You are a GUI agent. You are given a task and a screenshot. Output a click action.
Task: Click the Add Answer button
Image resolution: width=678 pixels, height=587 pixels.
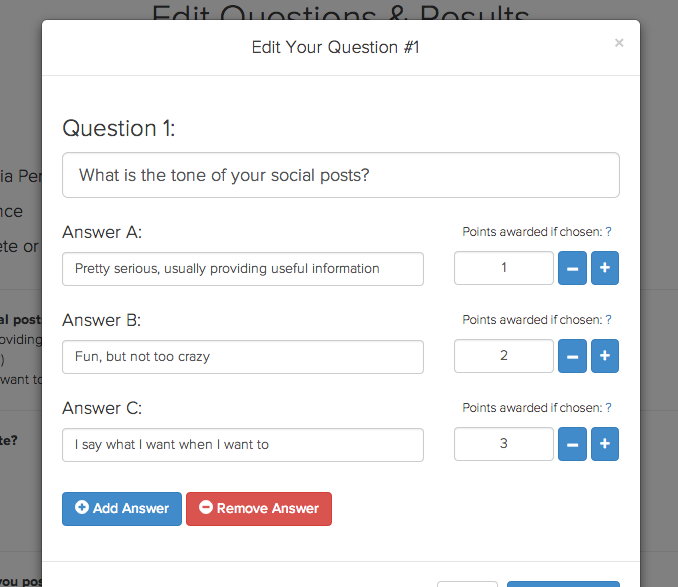coord(122,508)
